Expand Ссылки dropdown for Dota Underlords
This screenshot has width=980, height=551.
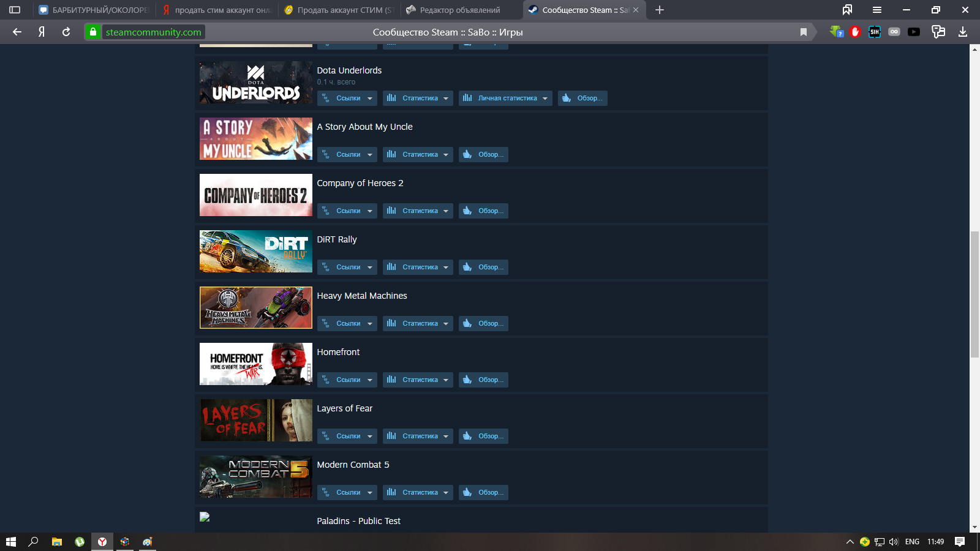click(347, 98)
